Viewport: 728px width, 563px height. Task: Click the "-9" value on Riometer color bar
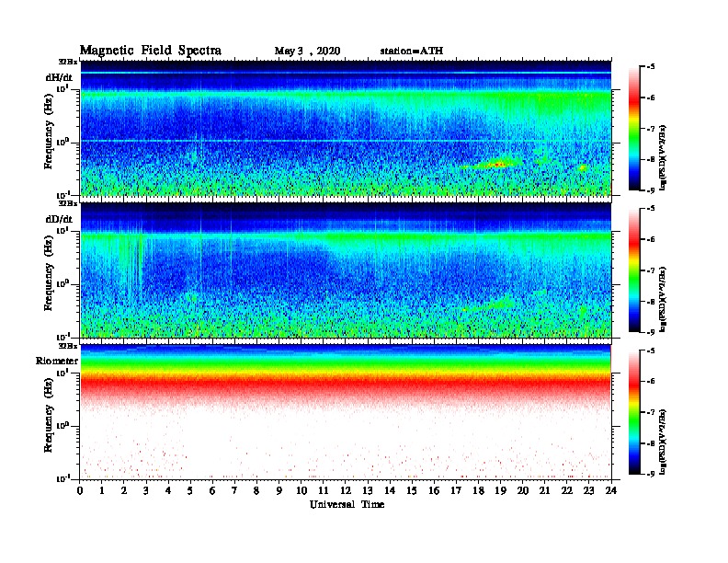coord(651,474)
